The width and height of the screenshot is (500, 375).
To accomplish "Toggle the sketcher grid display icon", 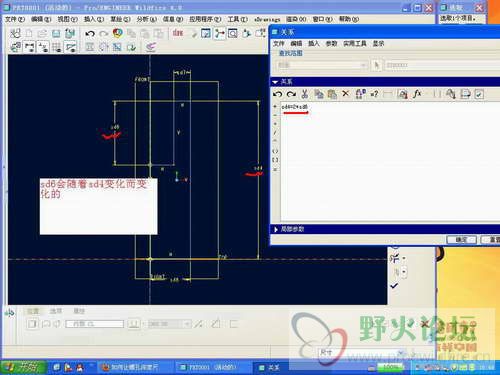I will coord(57,47).
